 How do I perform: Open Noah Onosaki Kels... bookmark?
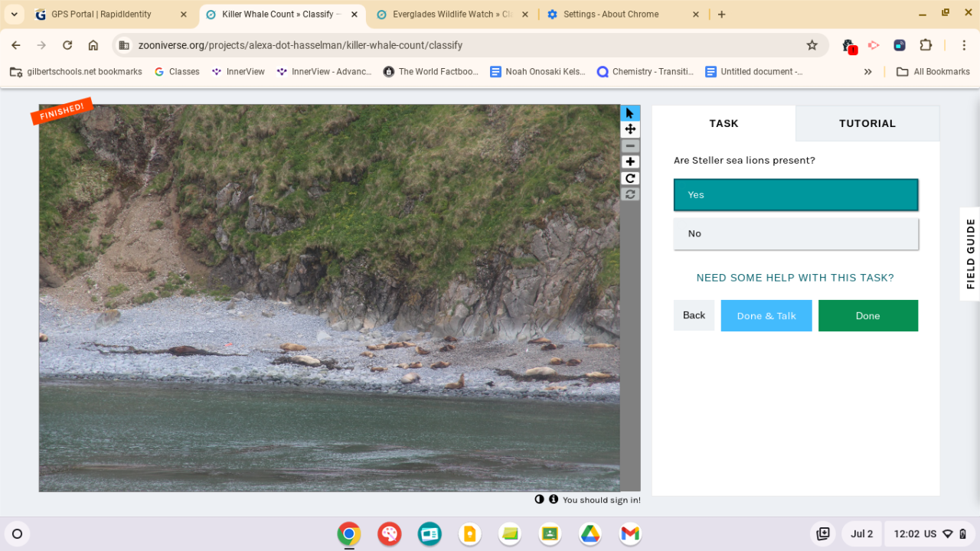point(537,71)
